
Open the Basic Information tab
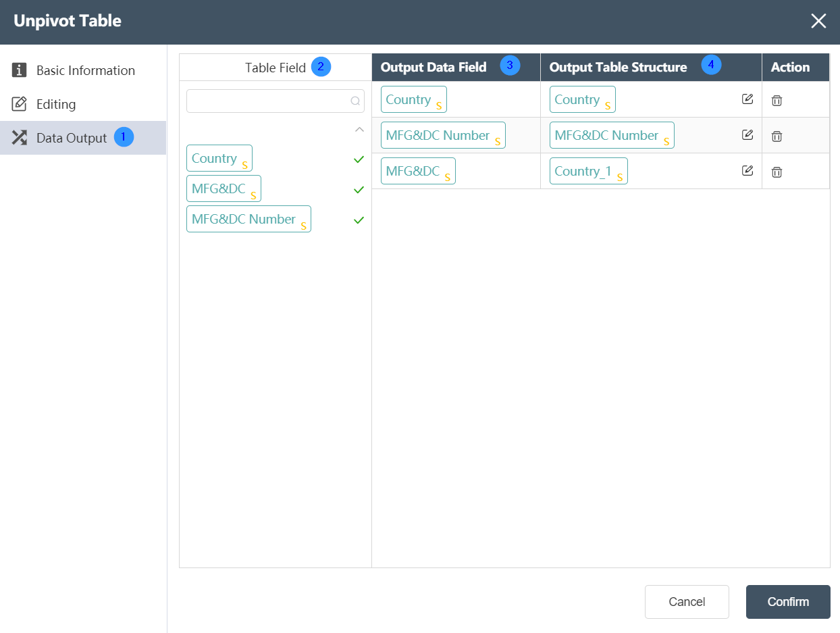[x=83, y=70]
